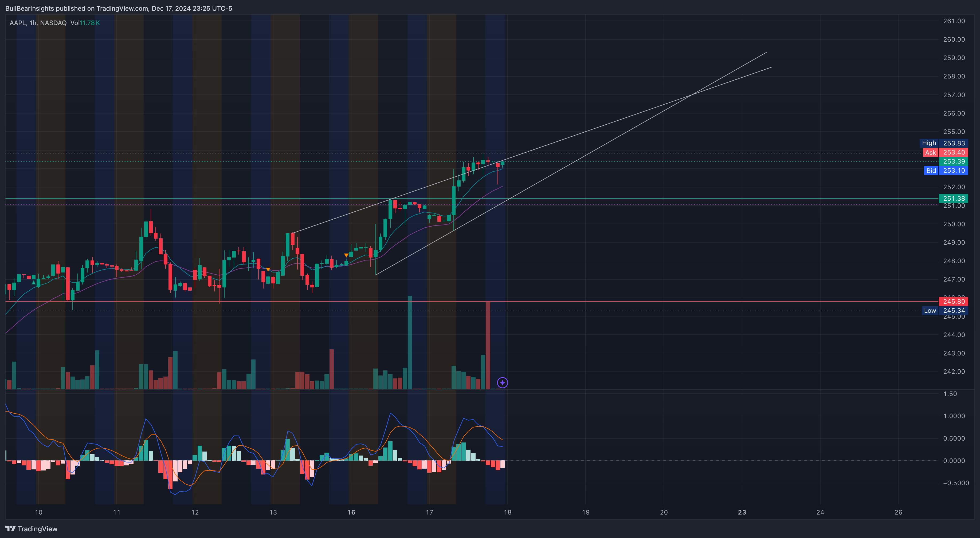Viewport: 980px width, 538px height.
Task: Click the 242.00 price axis label
Action: (954, 371)
